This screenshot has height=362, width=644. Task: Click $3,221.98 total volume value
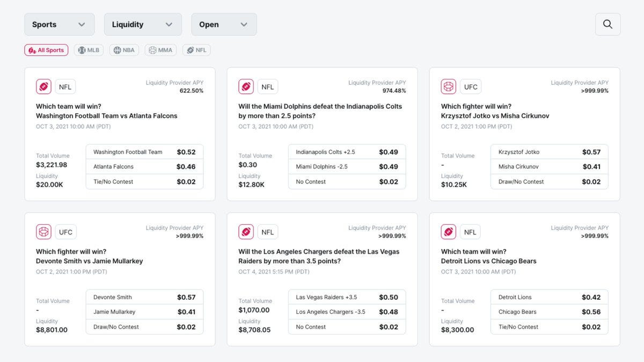52,165
